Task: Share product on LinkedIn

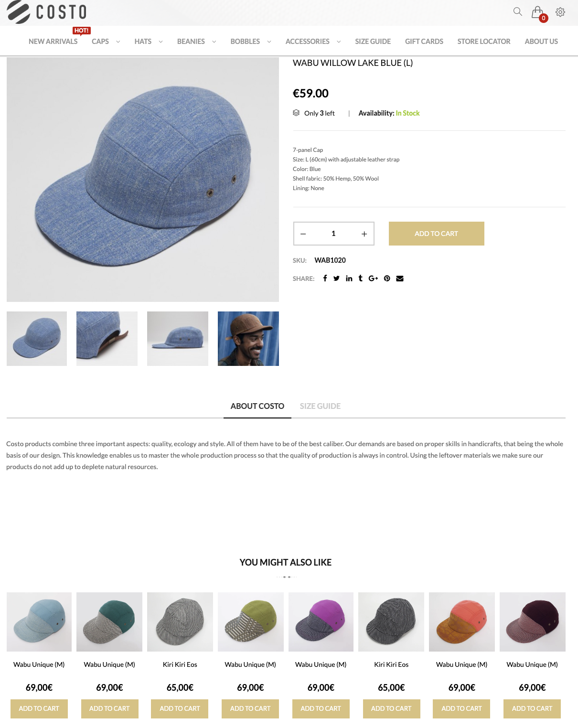Action: click(x=349, y=278)
